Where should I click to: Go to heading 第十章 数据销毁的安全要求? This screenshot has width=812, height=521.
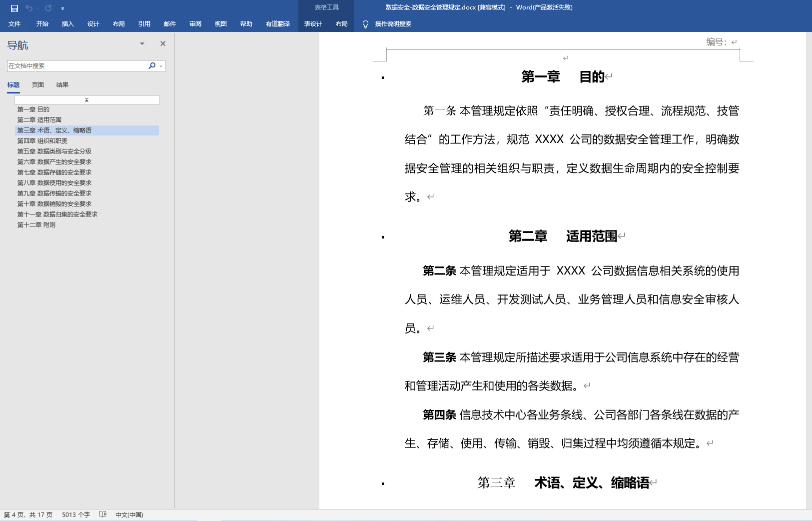87,204
